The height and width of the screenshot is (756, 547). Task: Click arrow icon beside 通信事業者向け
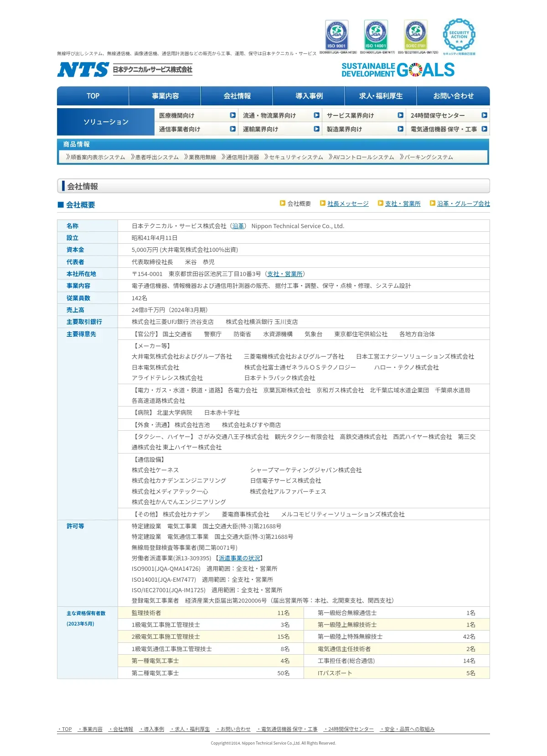tap(233, 129)
